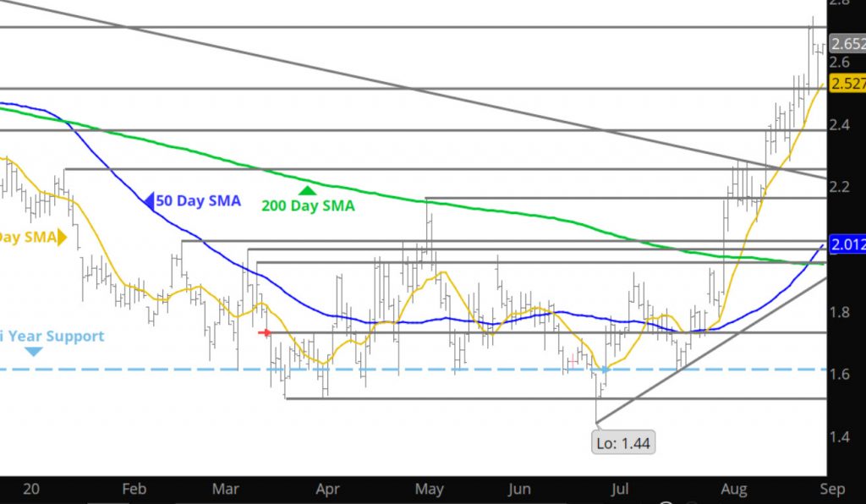Select the 200 Day SMA label
866x504 pixels.
pos(308,205)
